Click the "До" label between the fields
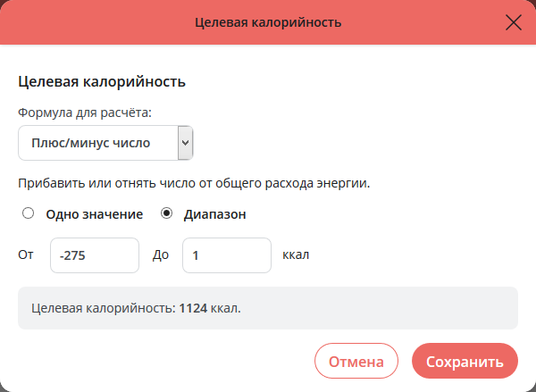This screenshot has height=392, width=536. pos(161,255)
